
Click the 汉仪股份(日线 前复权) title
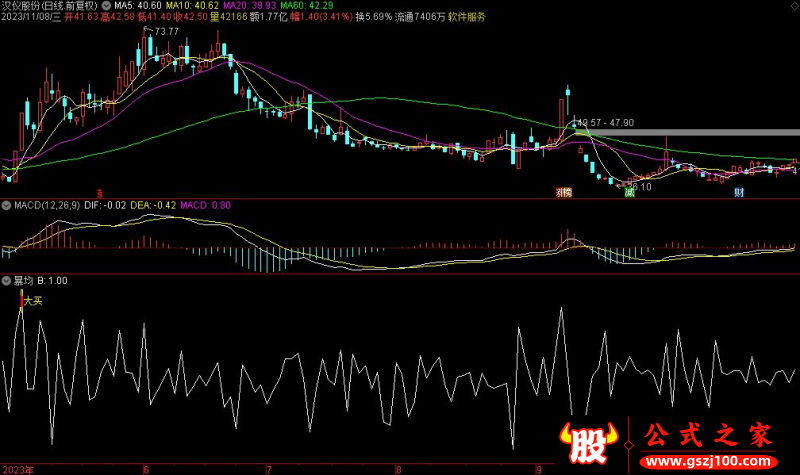49,6
